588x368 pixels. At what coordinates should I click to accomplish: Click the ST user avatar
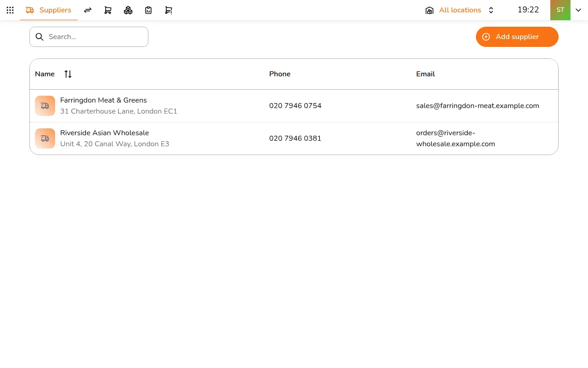(x=560, y=10)
